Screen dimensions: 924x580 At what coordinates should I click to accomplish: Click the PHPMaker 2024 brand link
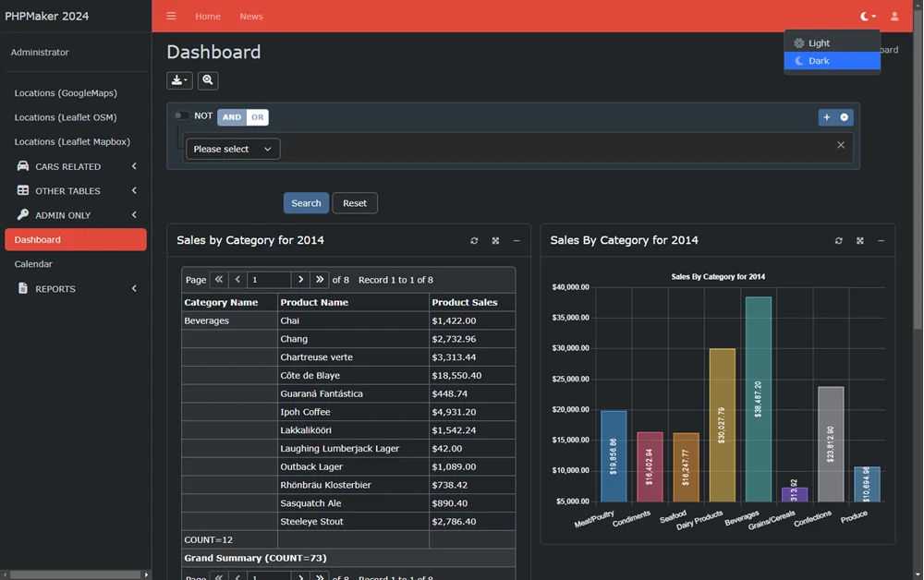pyautogui.click(x=47, y=17)
